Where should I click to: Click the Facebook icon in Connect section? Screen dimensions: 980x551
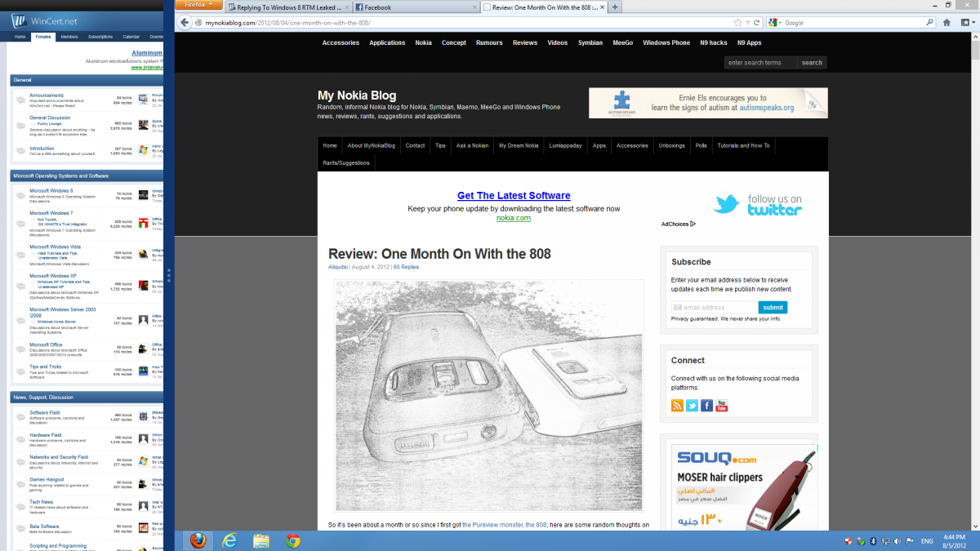coord(706,406)
